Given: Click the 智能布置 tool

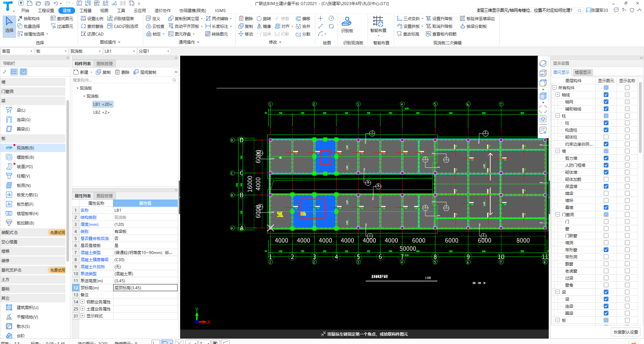Looking at the screenshot, I should (378, 24).
